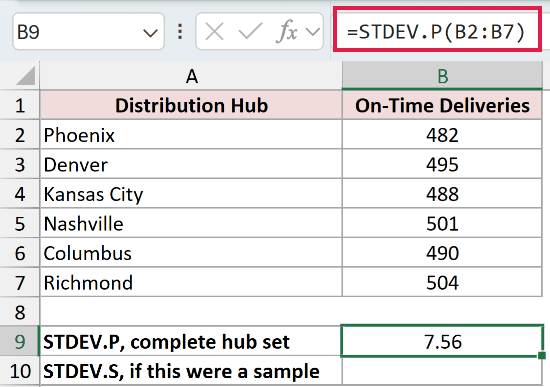Select the cell containing 488
This screenshot has height=387, width=550.
(442, 194)
